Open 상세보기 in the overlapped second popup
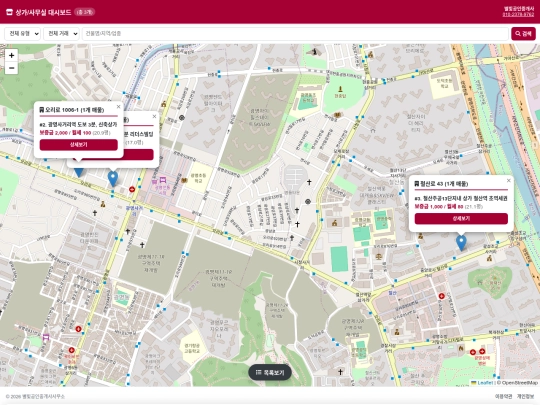 coord(138,155)
